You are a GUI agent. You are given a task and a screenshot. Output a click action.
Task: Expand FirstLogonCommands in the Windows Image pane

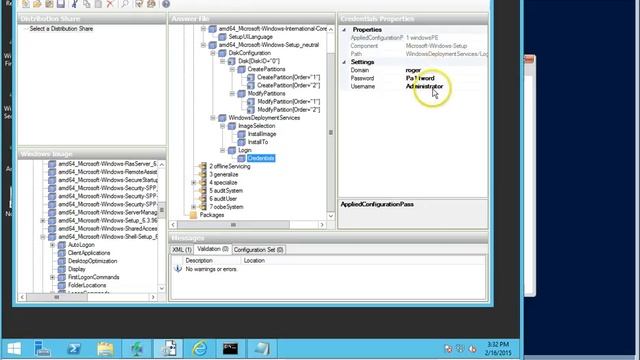[x=52, y=277]
